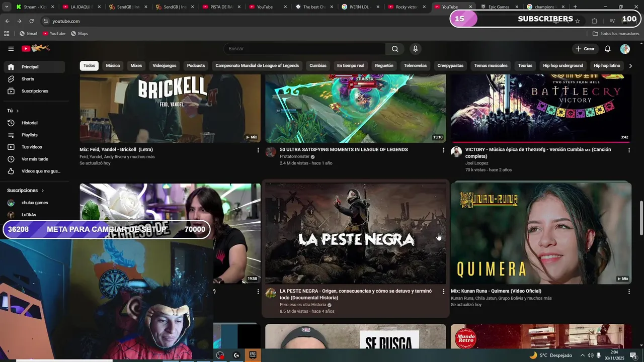Open the La Peste Negra video thumbnail
Viewport: 644px width, 362px height.
(x=356, y=234)
